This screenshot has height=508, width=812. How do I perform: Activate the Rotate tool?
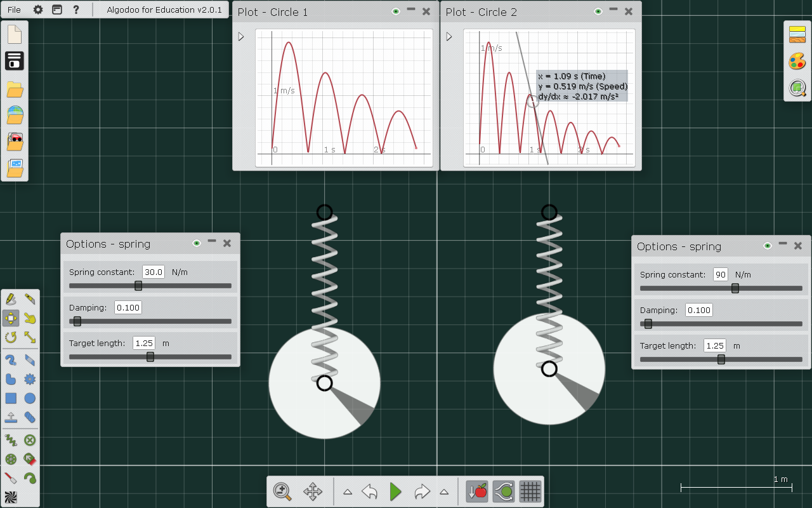click(x=11, y=337)
